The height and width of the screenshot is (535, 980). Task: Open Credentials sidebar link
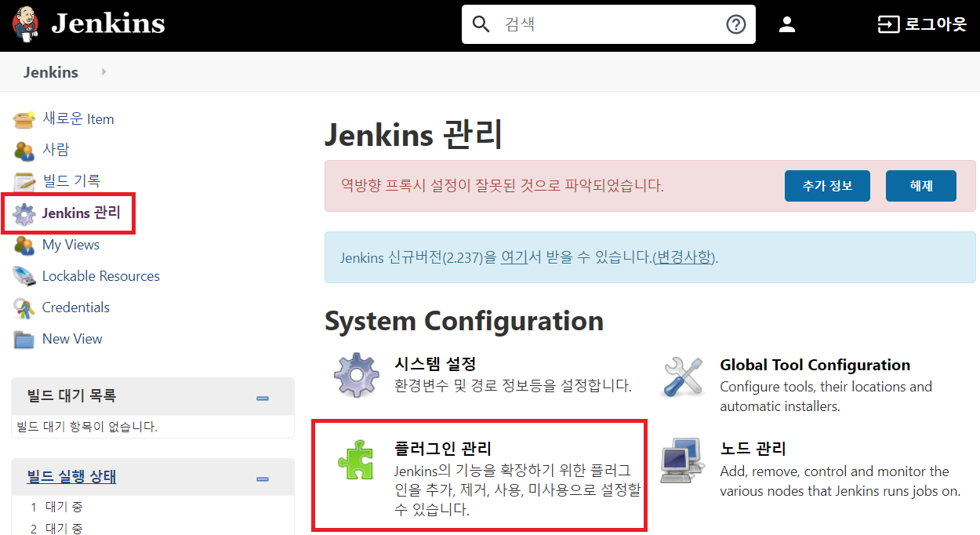coord(76,308)
